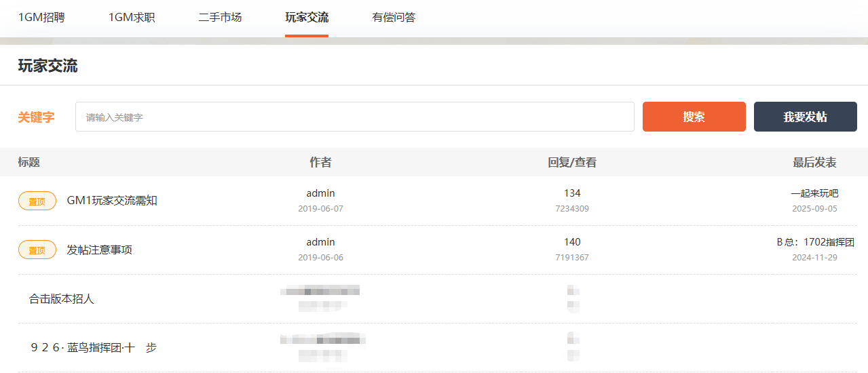Click the date 2019-06-07
The image size is (868, 373).
(321, 209)
